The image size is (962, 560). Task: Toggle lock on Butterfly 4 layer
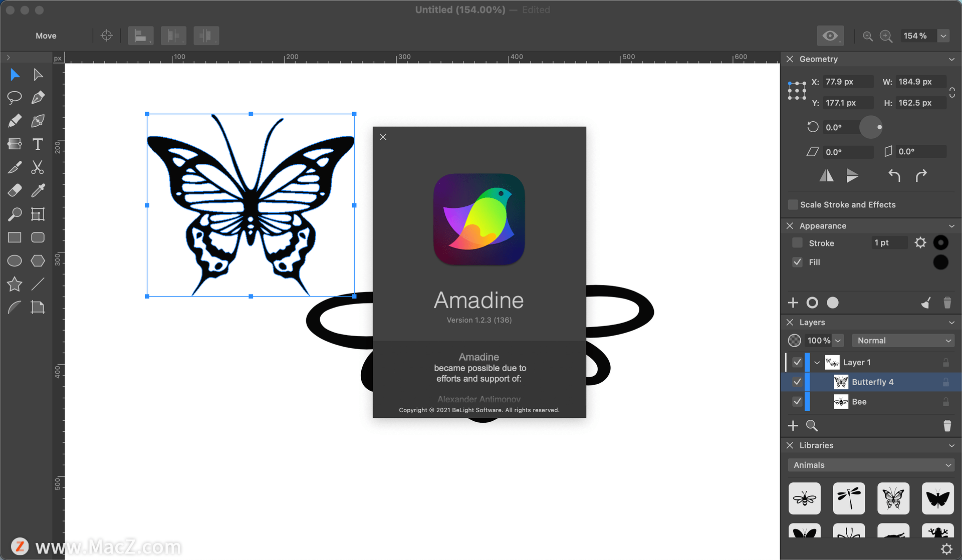tap(946, 382)
